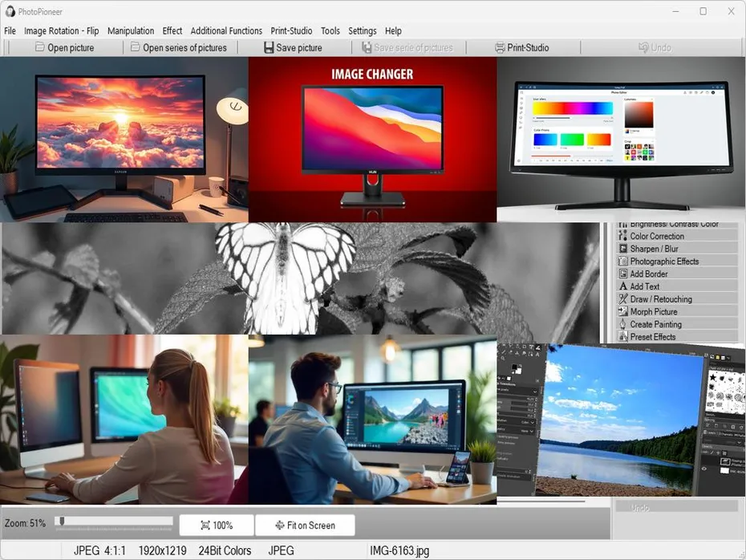Open Photographic Effects via its camera icon

pos(622,262)
